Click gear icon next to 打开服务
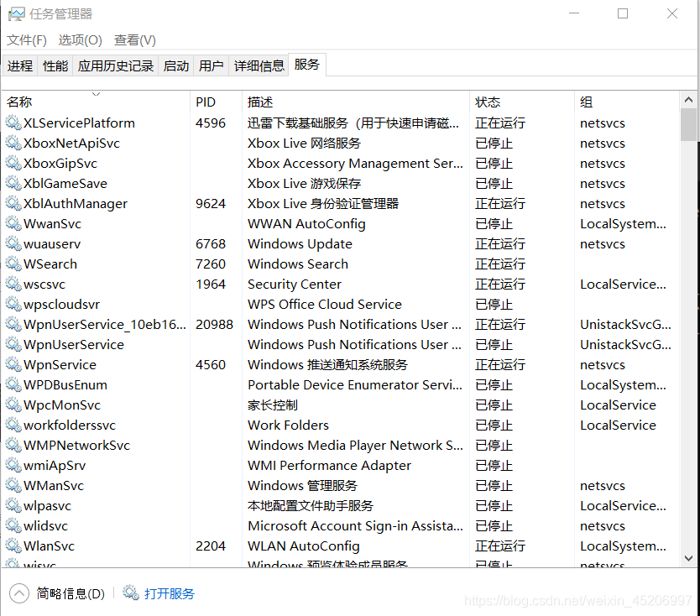700x616 pixels. (x=131, y=593)
